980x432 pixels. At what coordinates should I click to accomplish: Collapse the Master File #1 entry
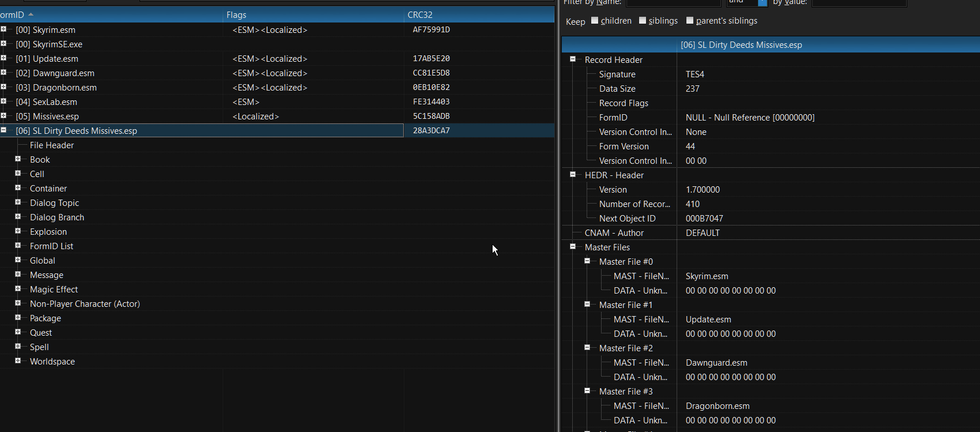tap(587, 304)
